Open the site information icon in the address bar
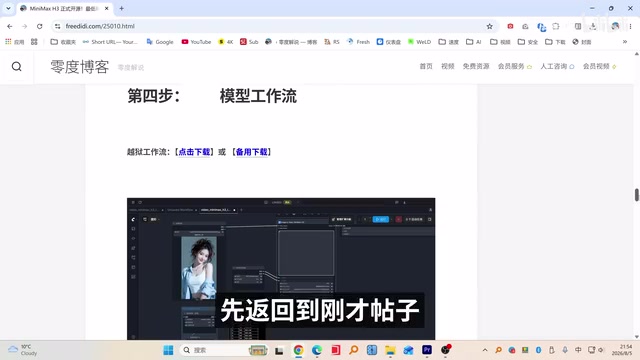The image size is (640, 360). coord(58,26)
